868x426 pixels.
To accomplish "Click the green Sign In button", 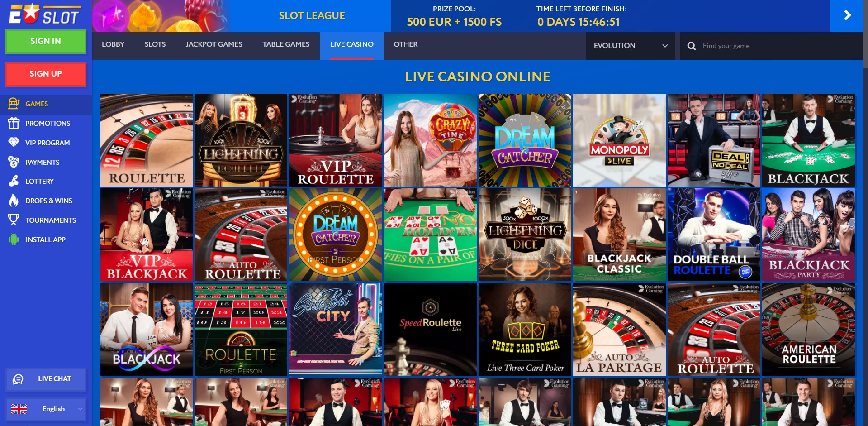I will tap(46, 41).
